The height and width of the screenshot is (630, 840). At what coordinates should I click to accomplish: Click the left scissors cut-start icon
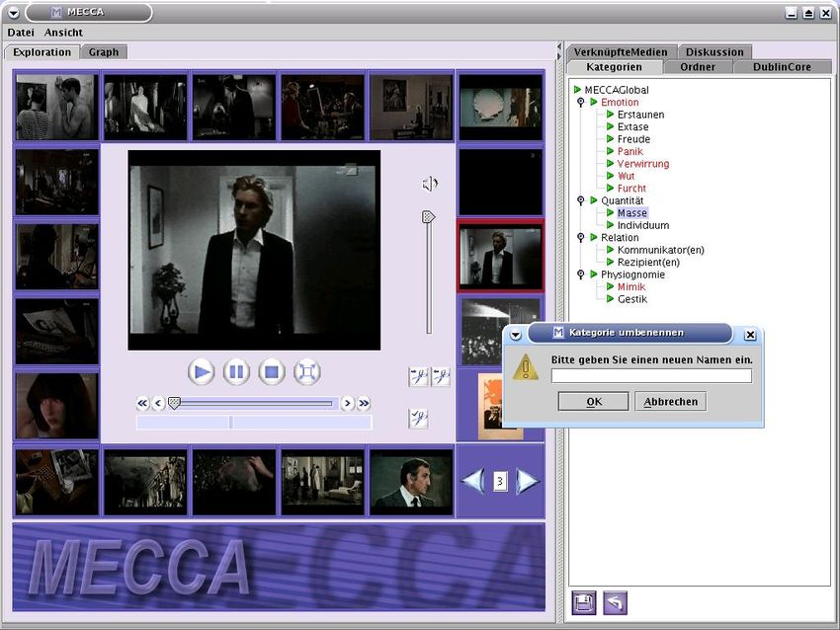[418, 376]
